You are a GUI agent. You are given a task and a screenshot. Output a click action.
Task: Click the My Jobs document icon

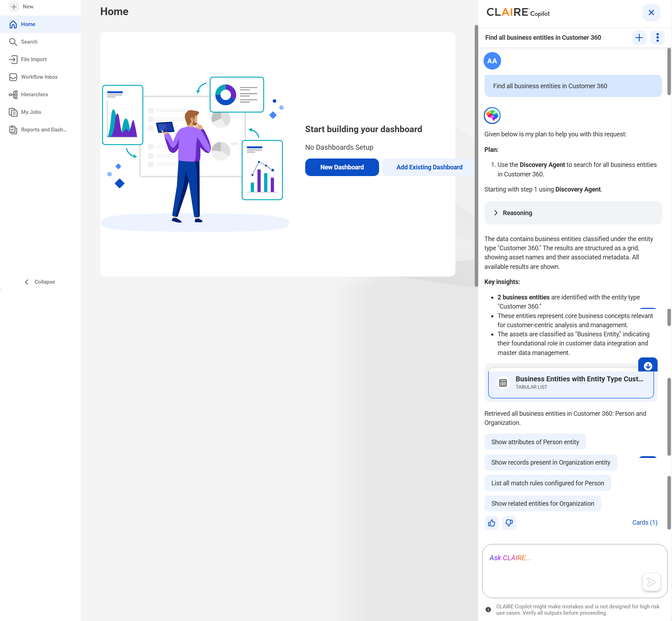click(13, 112)
